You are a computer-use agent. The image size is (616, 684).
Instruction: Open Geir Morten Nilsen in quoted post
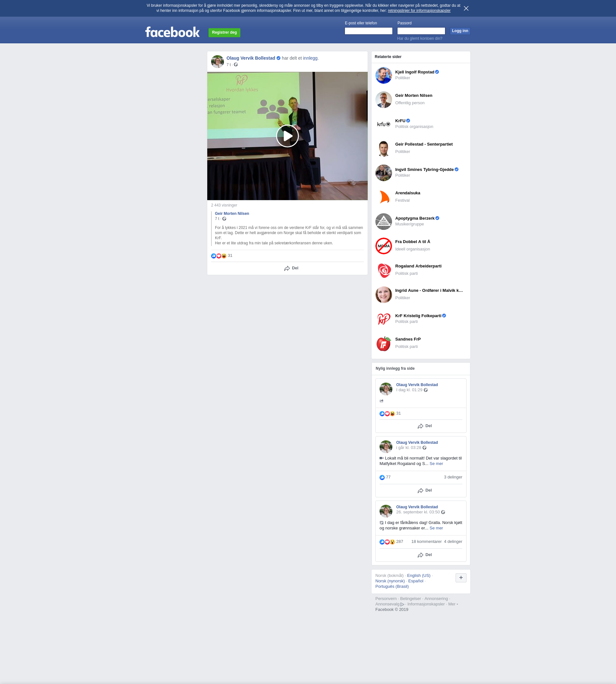pos(232,214)
